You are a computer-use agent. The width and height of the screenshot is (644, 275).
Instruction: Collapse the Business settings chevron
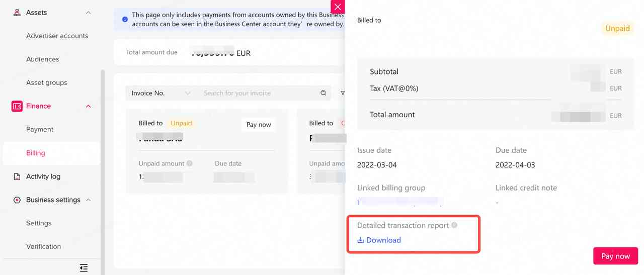tap(89, 200)
